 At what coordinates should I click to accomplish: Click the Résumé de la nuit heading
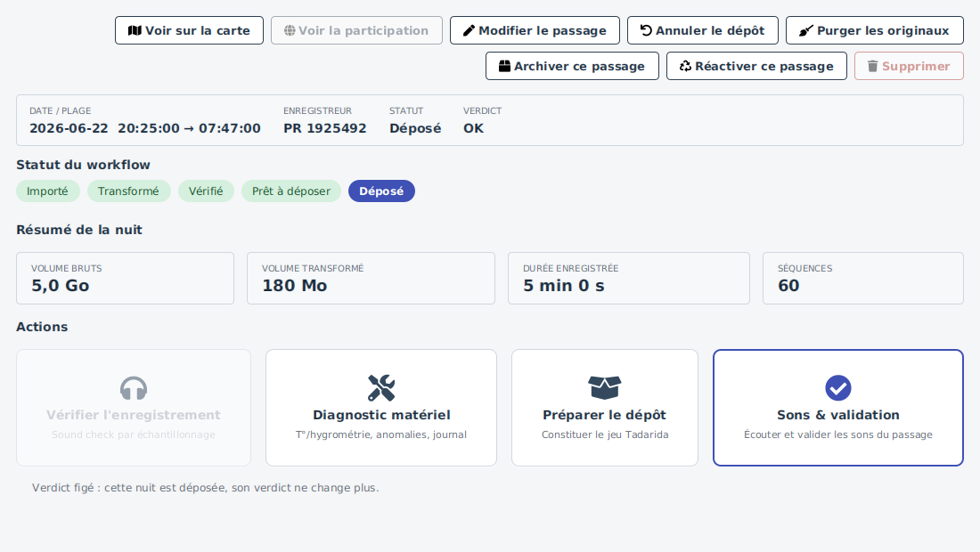[x=79, y=230]
